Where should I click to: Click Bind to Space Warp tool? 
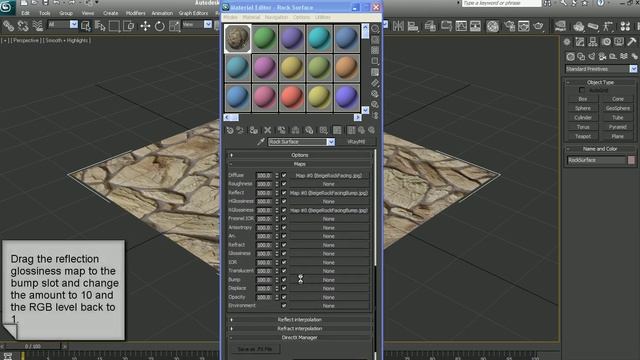[x=38, y=26]
